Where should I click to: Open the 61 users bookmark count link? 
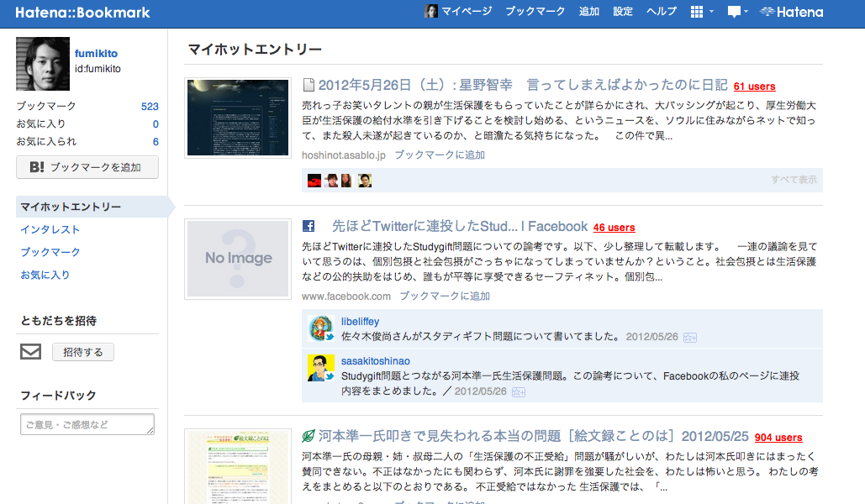754,87
